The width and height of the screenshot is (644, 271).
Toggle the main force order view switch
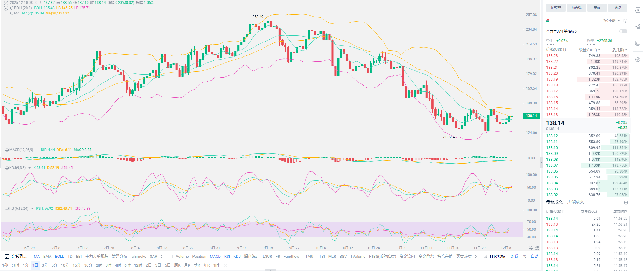[623, 31]
